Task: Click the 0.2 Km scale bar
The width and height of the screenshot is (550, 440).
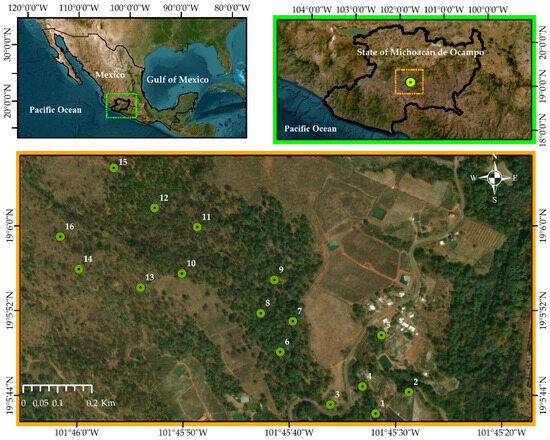Action: (58, 388)
